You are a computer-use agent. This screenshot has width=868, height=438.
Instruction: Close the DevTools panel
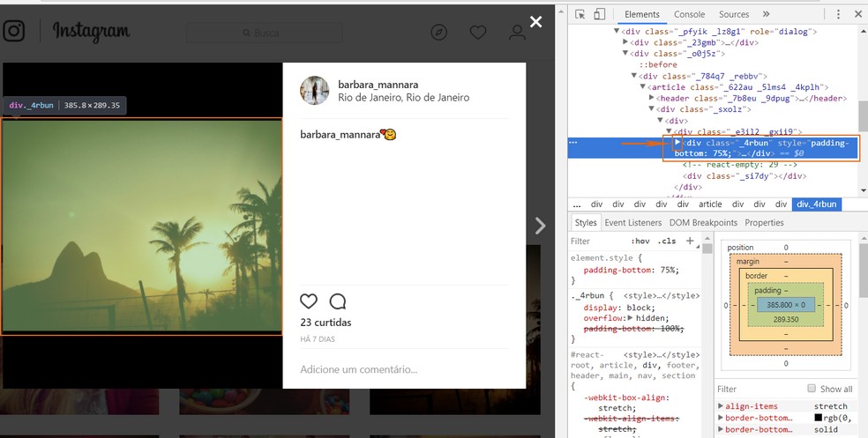point(857,14)
